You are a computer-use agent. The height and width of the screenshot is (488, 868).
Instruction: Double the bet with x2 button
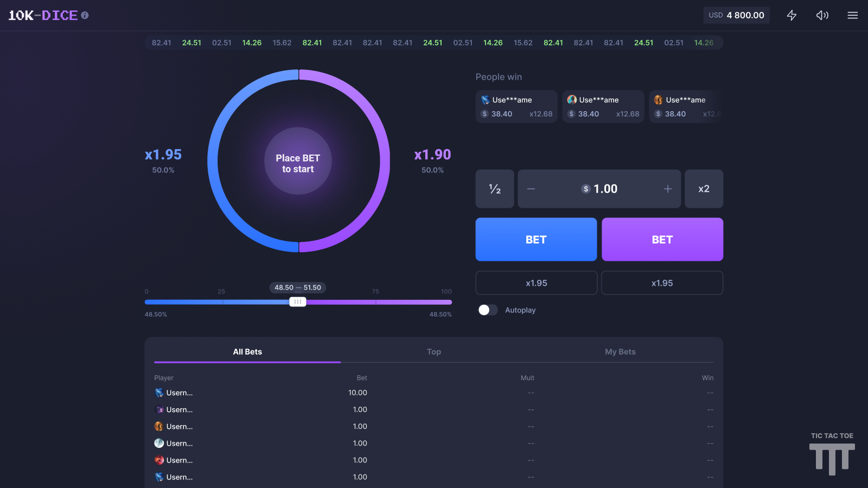tap(704, 189)
